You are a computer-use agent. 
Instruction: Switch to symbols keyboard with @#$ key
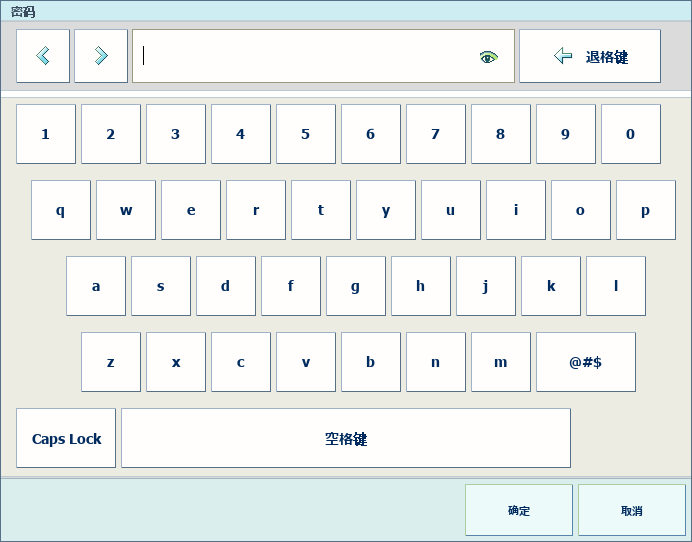[585, 362]
